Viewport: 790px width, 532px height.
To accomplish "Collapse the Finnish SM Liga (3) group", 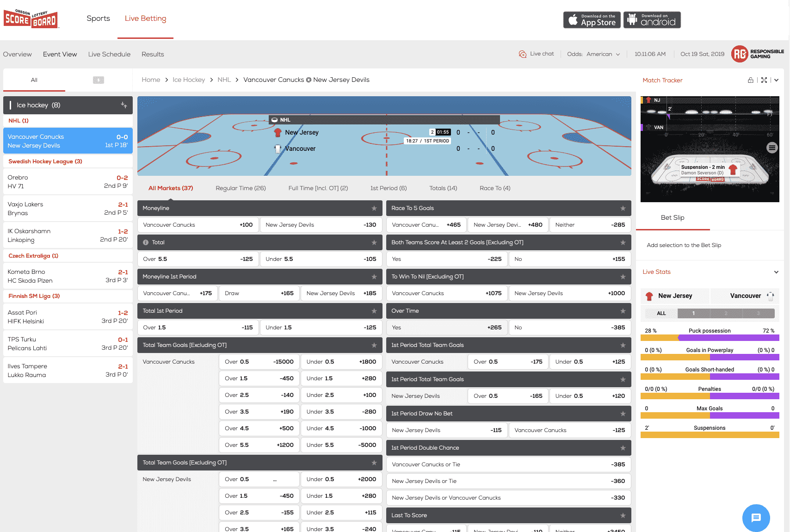I will (x=68, y=296).
